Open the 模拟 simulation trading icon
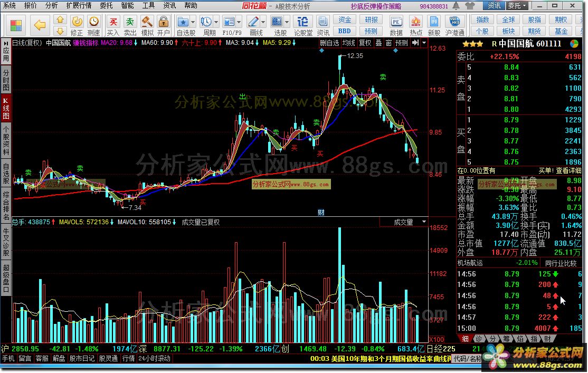588x373 pixels. coord(147,25)
